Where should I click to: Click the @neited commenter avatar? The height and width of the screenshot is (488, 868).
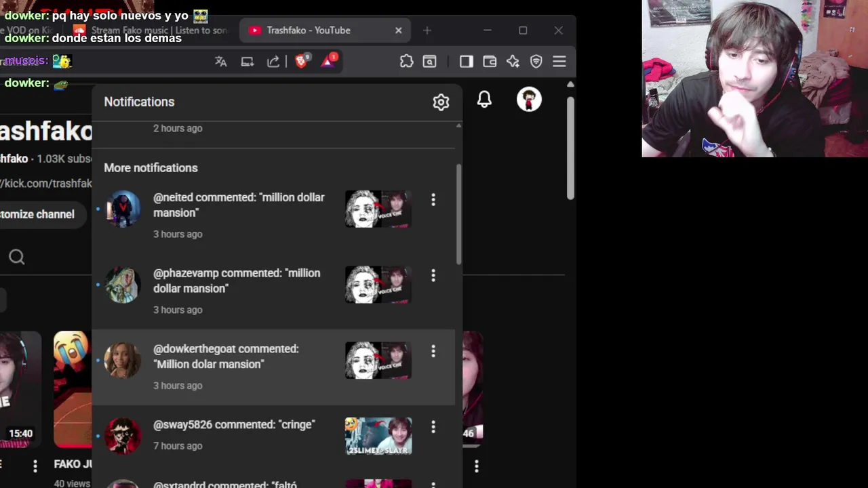(x=122, y=209)
